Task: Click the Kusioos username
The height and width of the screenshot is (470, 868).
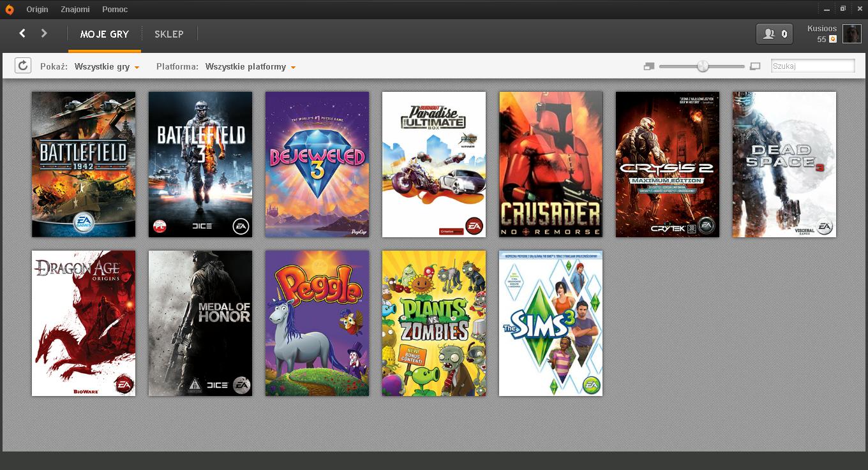Action: point(822,29)
